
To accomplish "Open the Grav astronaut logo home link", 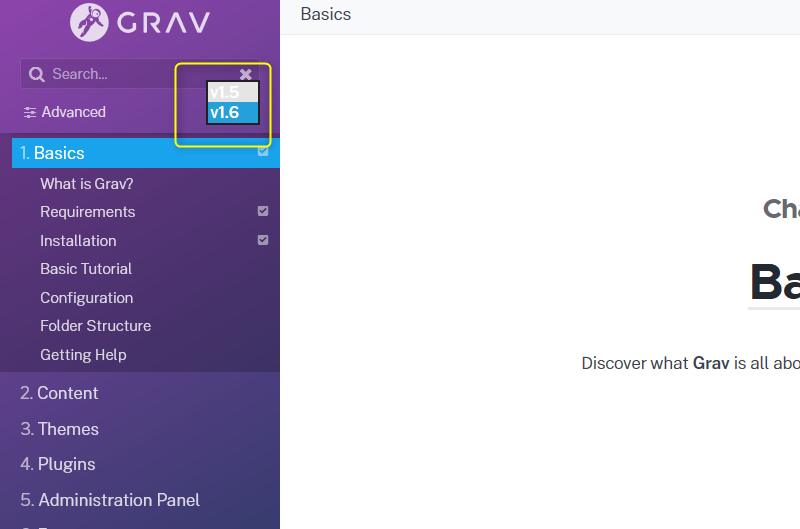I will (89, 22).
